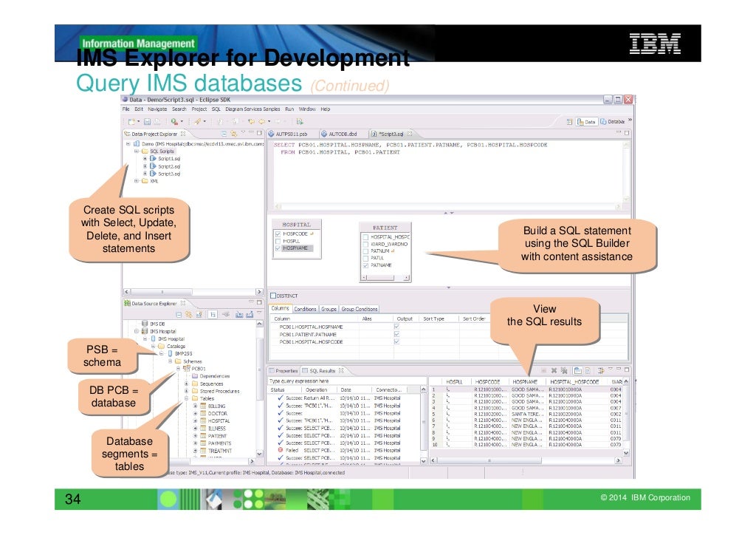This screenshot has width=756, height=535.
Task: Click the IMS DB connection icon
Action: [x=145, y=324]
